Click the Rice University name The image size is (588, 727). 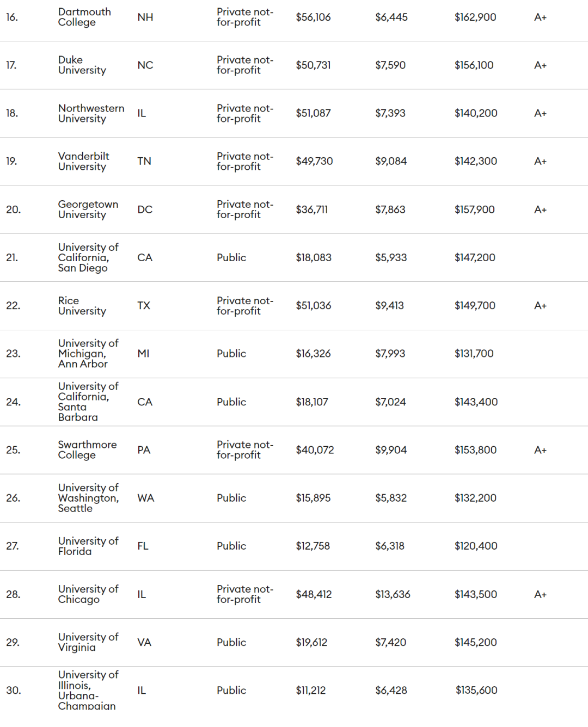point(82,306)
